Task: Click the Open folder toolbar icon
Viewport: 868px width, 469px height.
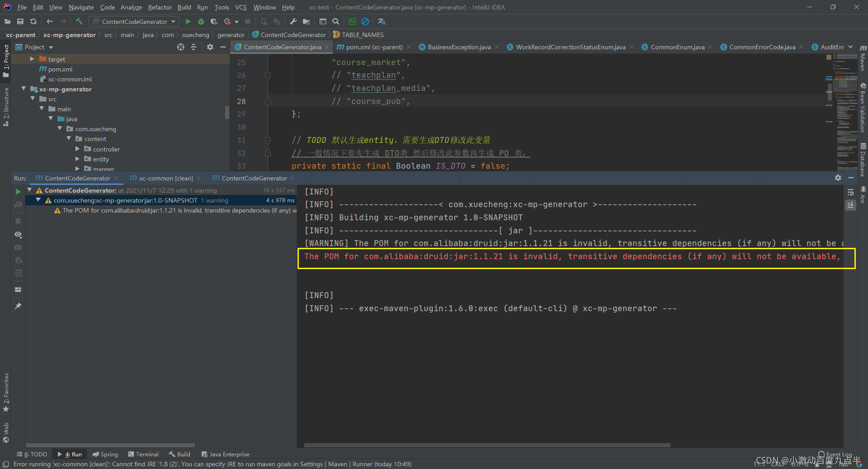Action: tap(8, 21)
